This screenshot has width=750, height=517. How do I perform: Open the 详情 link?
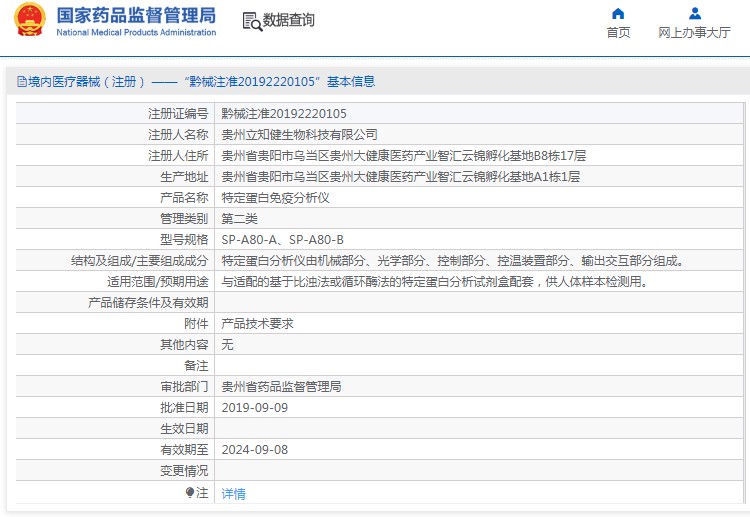[233, 493]
